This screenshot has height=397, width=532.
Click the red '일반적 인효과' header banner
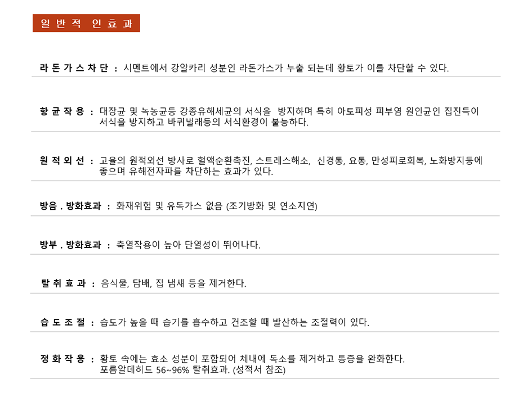coord(86,23)
